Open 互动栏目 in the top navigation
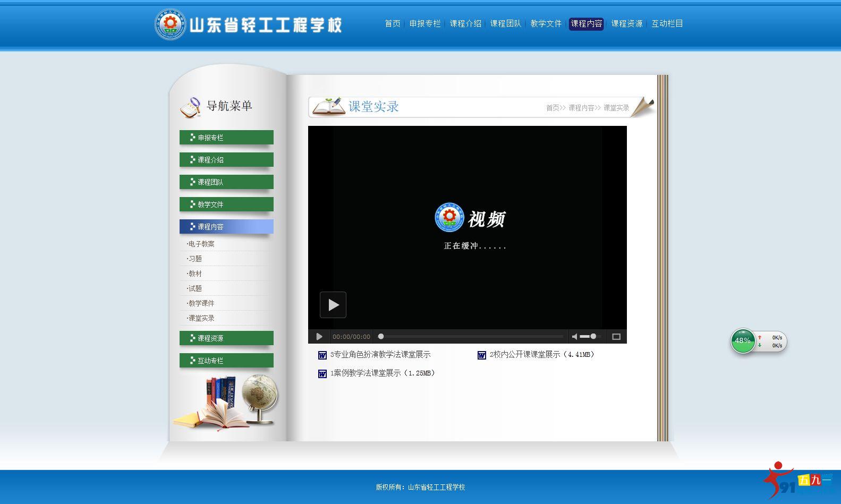841x504 pixels. coord(667,24)
